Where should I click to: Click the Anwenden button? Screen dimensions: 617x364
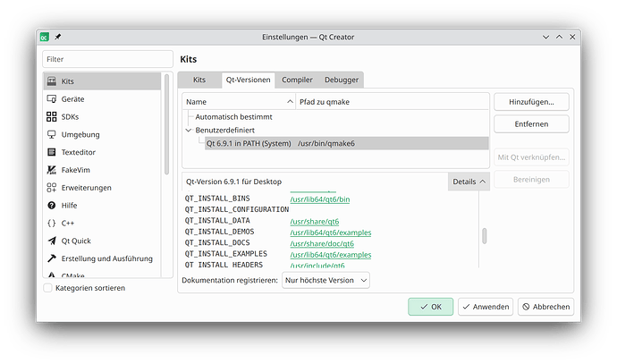[x=486, y=307]
